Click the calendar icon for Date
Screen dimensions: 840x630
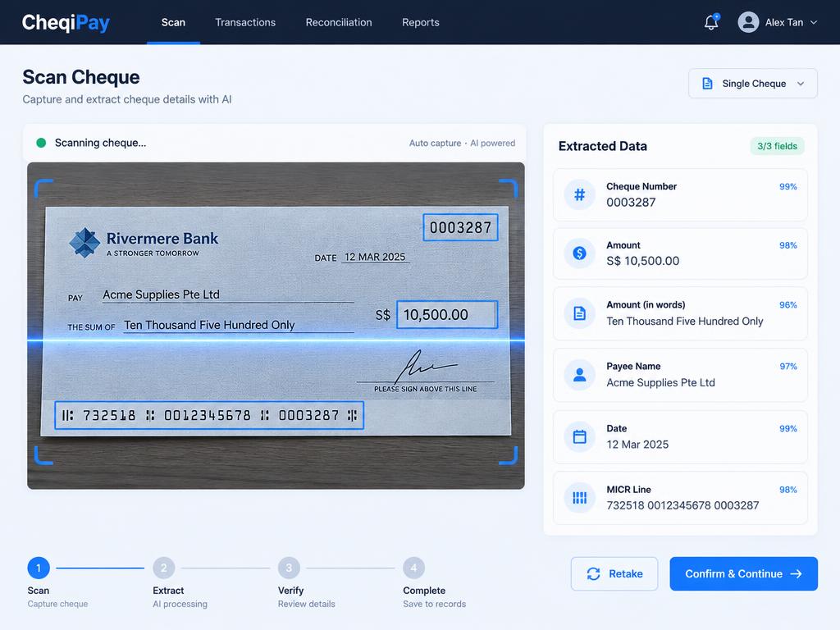point(579,436)
